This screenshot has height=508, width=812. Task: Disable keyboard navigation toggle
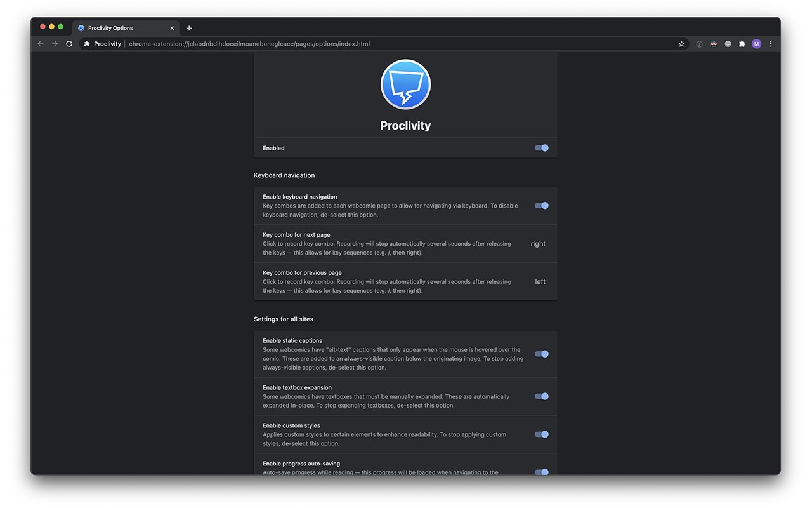point(541,206)
